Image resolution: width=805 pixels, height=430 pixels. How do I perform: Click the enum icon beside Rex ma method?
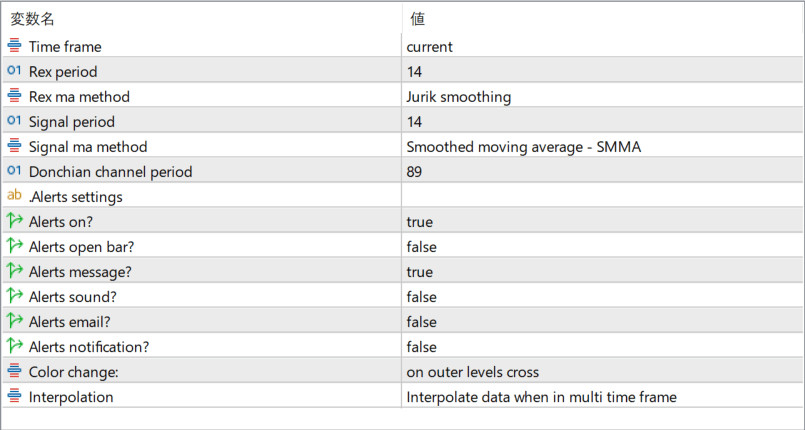(x=14, y=96)
